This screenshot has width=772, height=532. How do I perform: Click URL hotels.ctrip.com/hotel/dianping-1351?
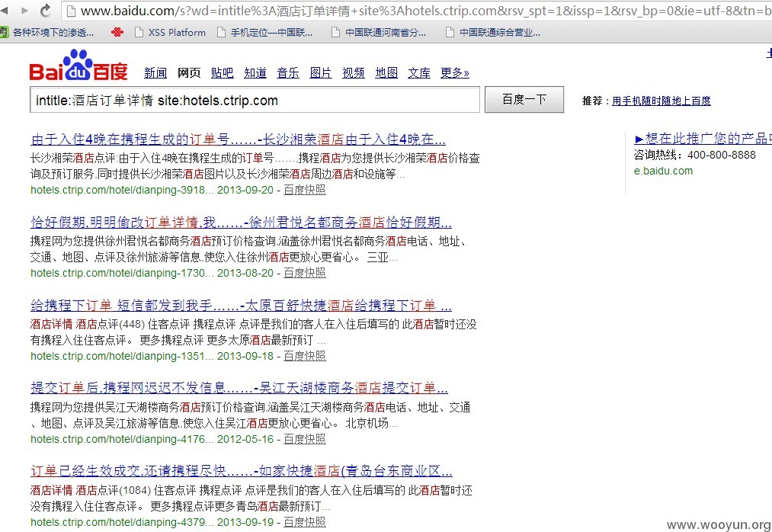122,356
